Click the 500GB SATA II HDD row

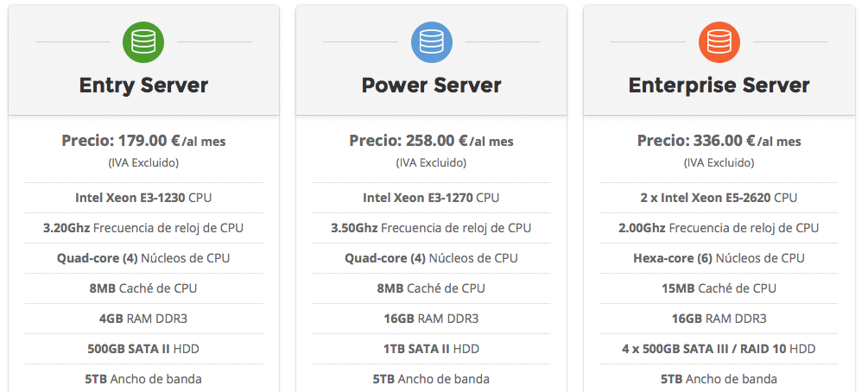pyautogui.click(x=143, y=349)
